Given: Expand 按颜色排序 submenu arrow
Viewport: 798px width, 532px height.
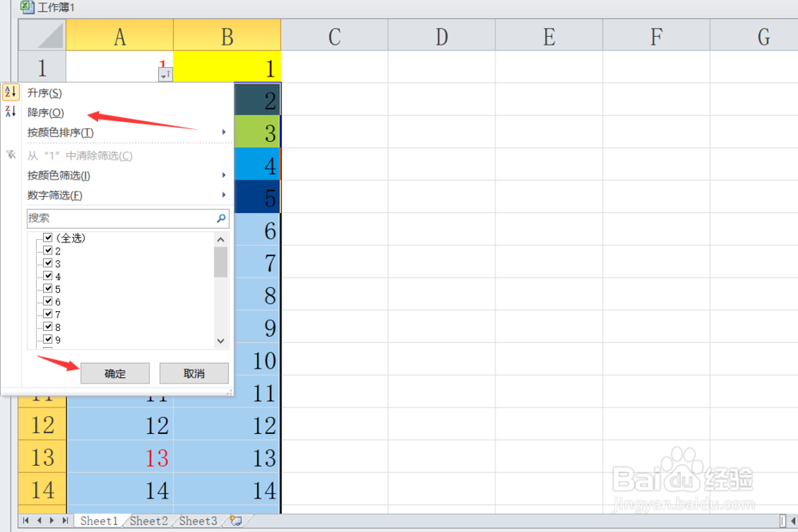Looking at the screenshot, I should coord(223,132).
